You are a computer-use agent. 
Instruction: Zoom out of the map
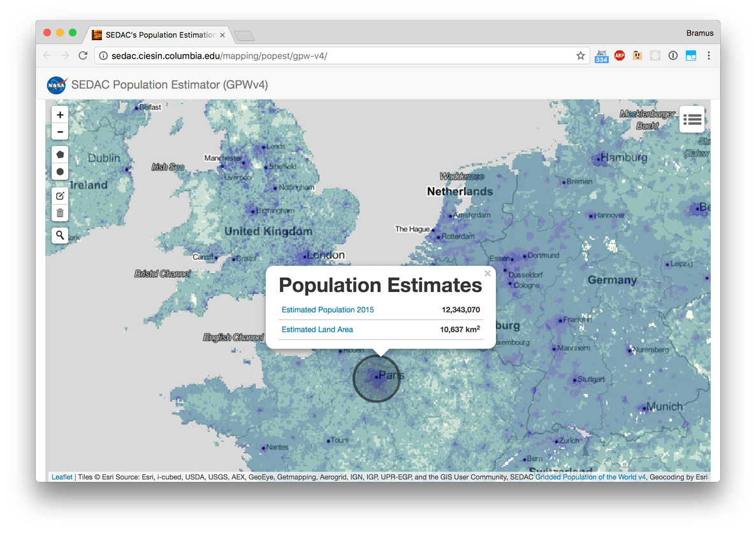point(60,132)
